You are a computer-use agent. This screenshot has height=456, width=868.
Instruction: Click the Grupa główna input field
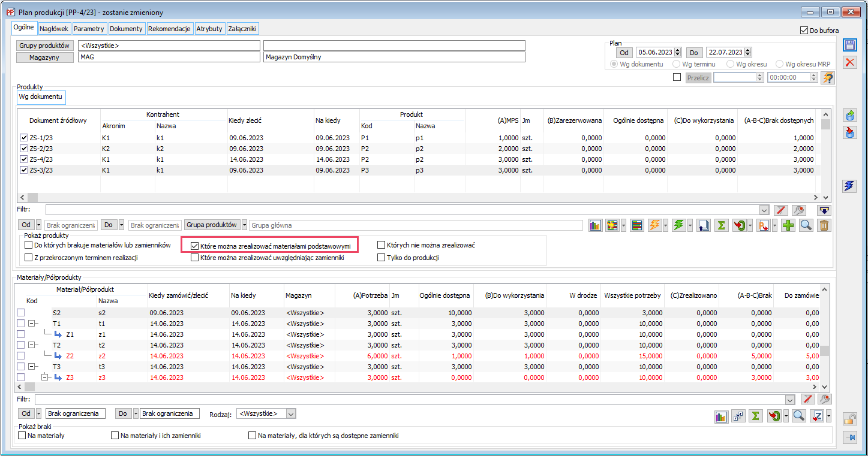416,225
